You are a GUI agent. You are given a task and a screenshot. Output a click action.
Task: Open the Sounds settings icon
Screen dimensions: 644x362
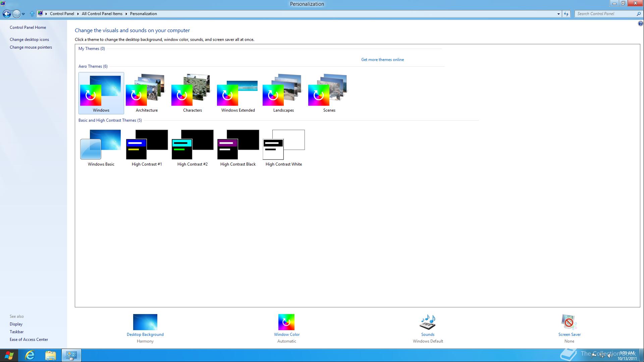point(428,322)
